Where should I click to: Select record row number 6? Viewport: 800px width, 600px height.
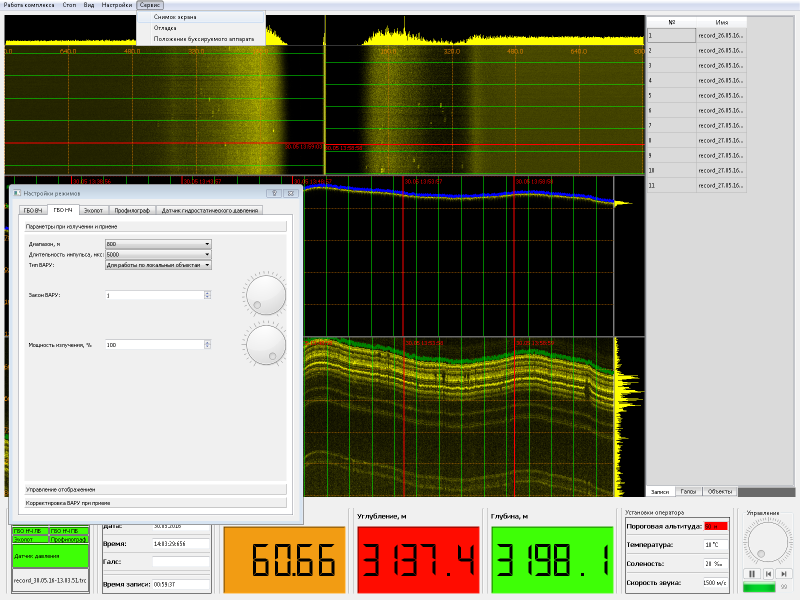(x=697, y=110)
